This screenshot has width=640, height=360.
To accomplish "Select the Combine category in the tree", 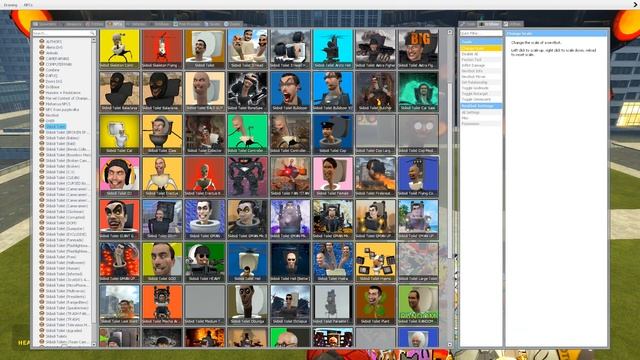I will tap(52, 70).
